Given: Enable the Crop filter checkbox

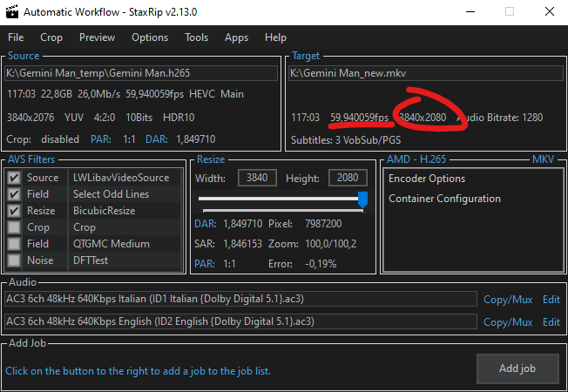Looking at the screenshot, I should tap(14, 227).
